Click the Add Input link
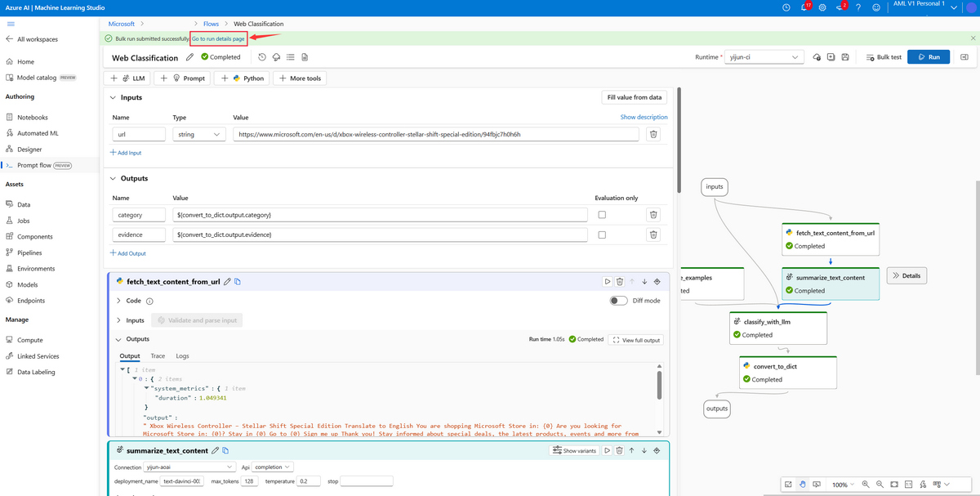The width and height of the screenshot is (980, 496). coord(126,153)
